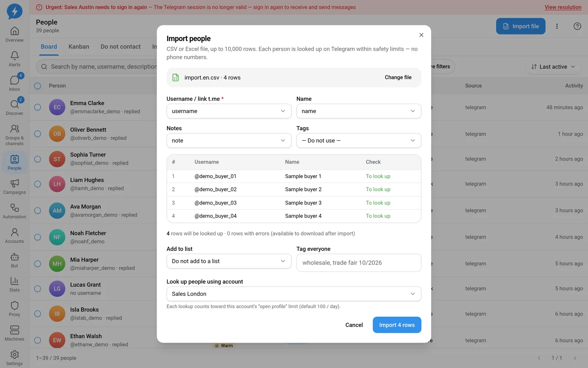Open the View resolution link
Screen dimensions: 588x368
coord(563,7)
